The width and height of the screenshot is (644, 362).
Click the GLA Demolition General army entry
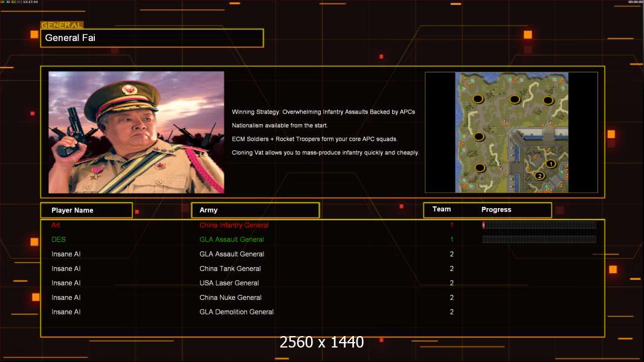236,312
